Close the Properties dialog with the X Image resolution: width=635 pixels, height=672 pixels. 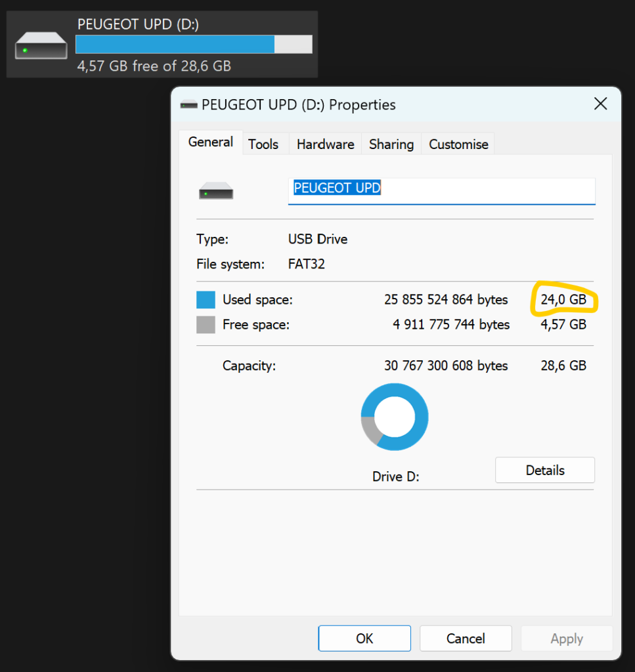(x=600, y=103)
